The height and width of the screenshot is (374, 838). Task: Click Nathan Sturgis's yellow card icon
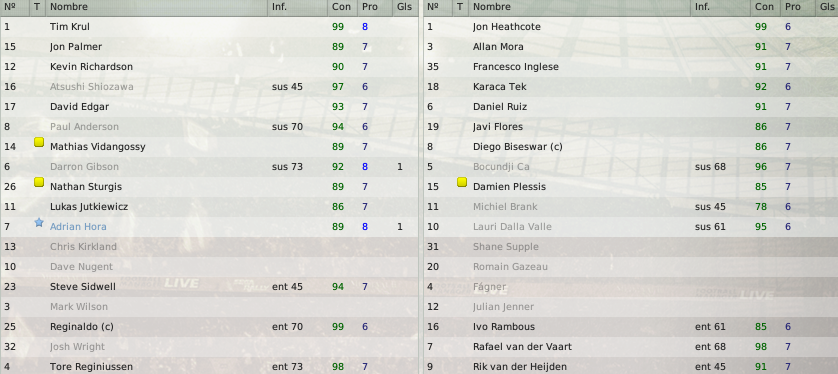coord(38,182)
